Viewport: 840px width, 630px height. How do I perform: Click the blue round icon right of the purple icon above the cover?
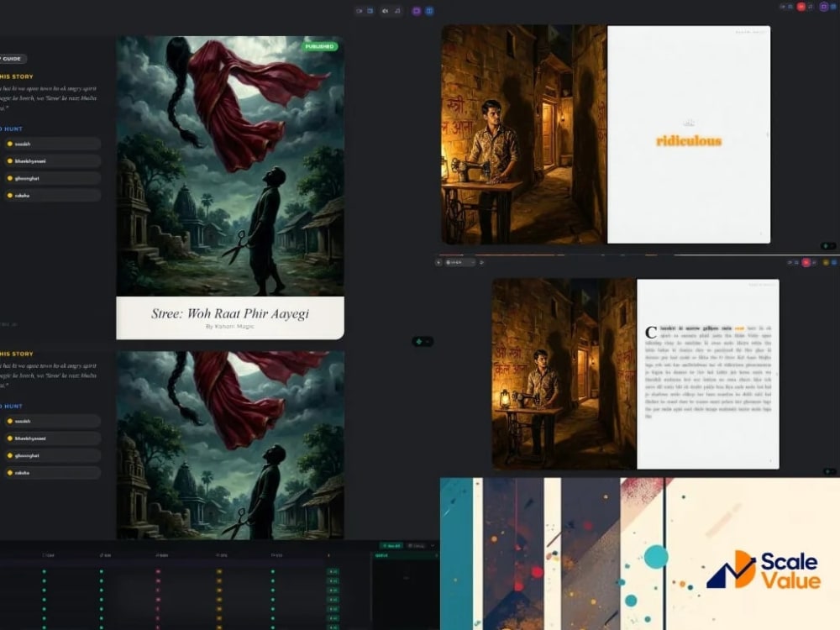click(429, 11)
